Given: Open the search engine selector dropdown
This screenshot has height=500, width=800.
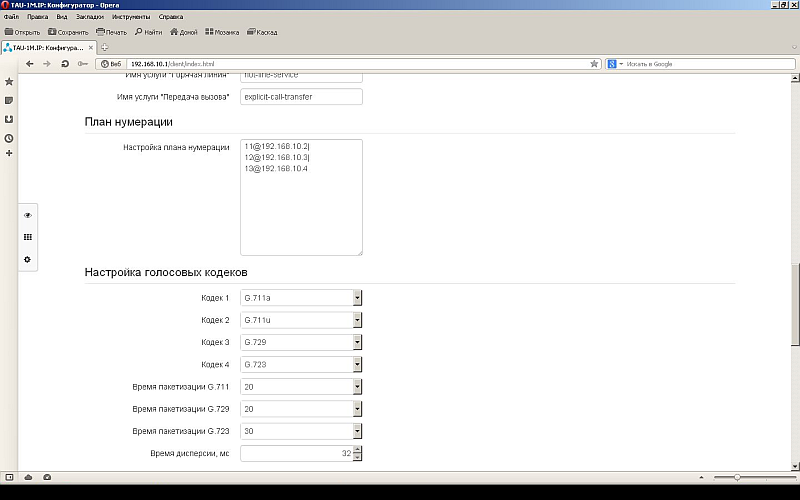Looking at the screenshot, I should click(615, 64).
